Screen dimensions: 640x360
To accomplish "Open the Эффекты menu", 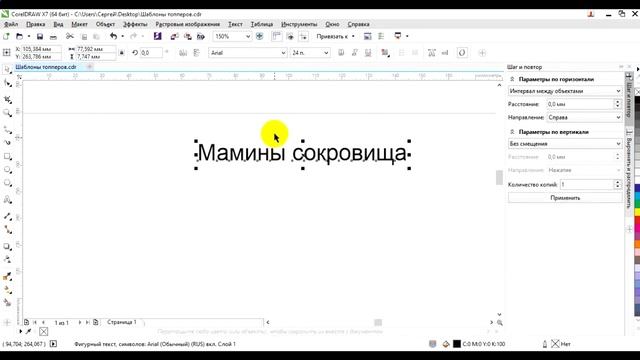I will click(135, 24).
